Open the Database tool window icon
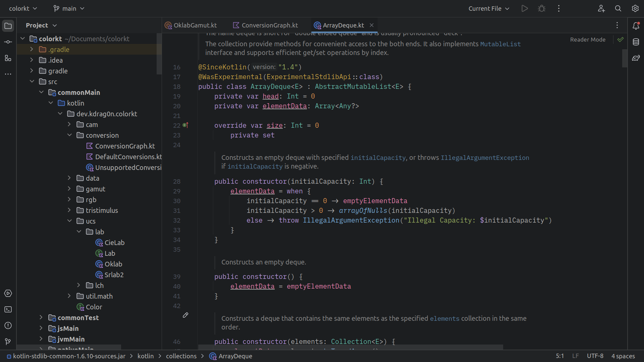This screenshot has height=362, width=644. coord(636,42)
